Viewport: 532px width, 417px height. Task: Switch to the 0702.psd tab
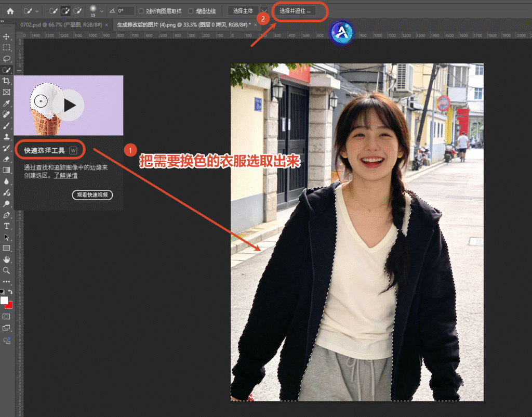61,25
